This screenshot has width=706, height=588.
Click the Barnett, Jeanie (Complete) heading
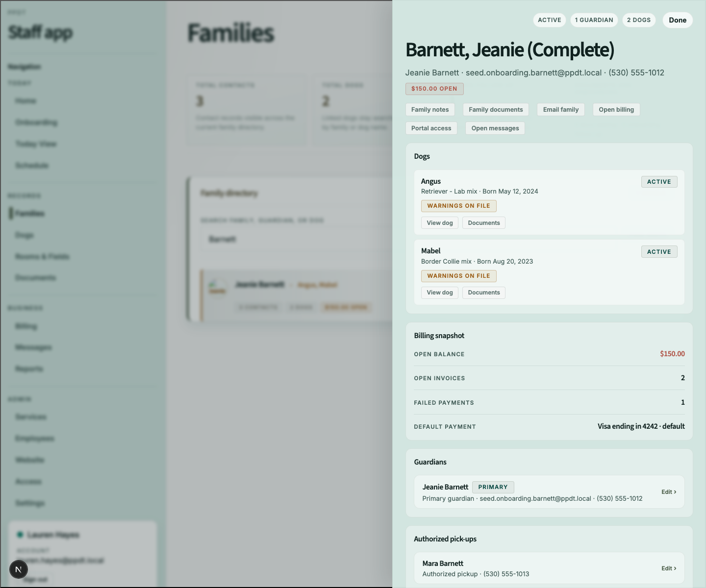click(x=510, y=50)
